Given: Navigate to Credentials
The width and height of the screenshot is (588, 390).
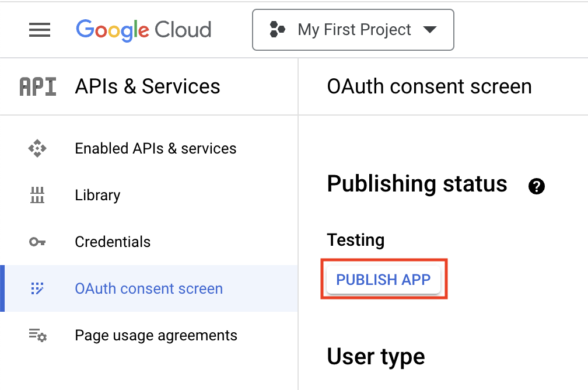Looking at the screenshot, I should coord(113,242).
